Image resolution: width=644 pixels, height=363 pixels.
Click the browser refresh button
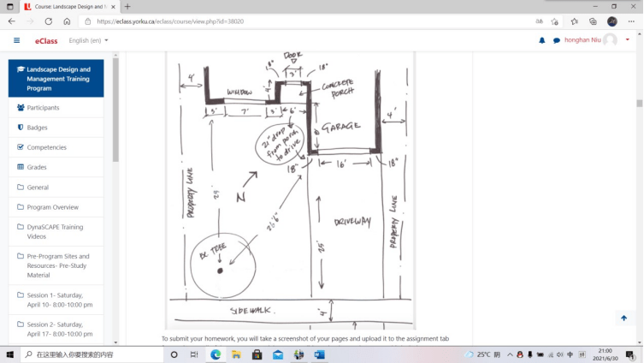pyautogui.click(x=48, y=21)
